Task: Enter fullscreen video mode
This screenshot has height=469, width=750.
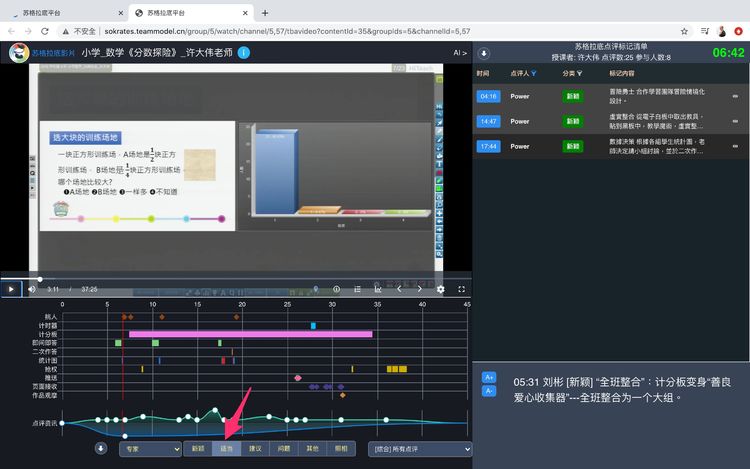Action: click(460, 289)
